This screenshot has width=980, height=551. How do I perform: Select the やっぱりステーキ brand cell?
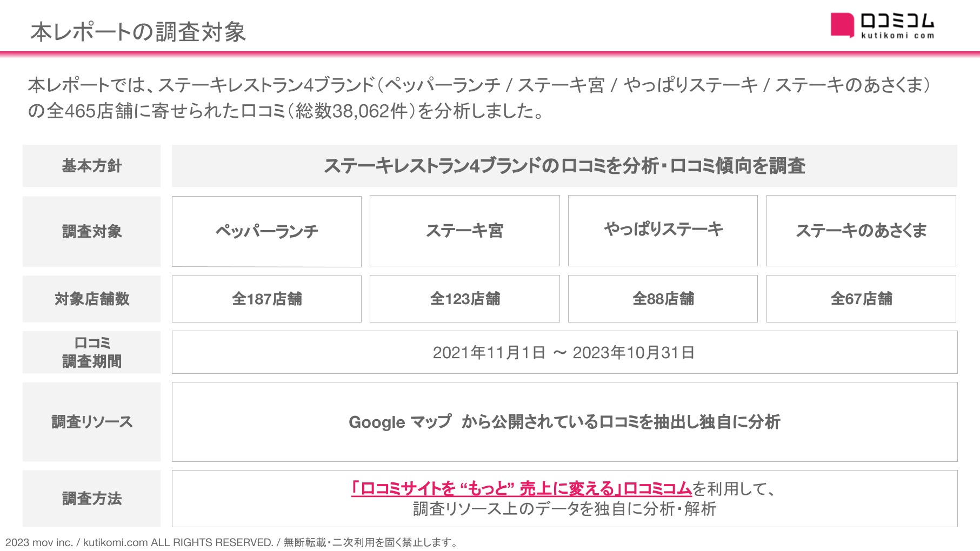663,231
